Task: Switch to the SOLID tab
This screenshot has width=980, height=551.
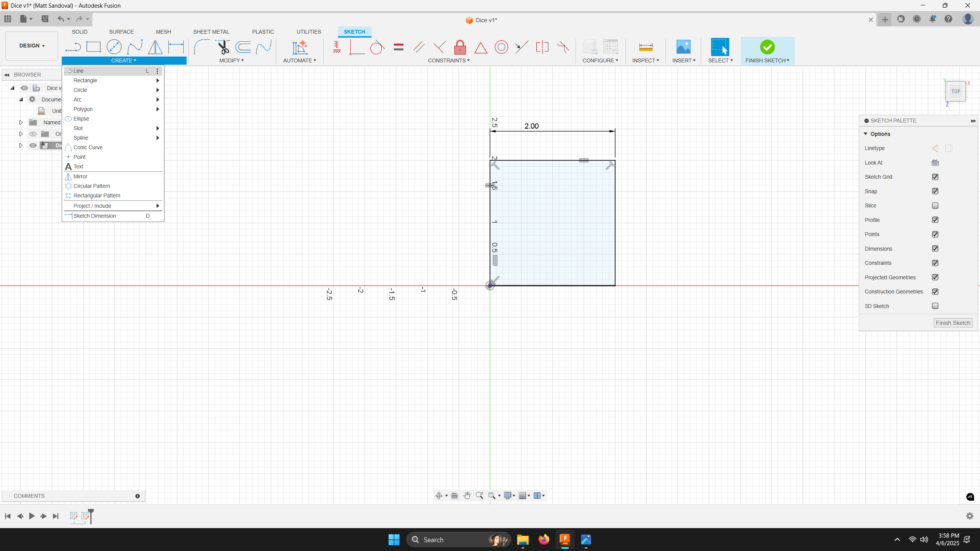Action: [x=80, y=32]
